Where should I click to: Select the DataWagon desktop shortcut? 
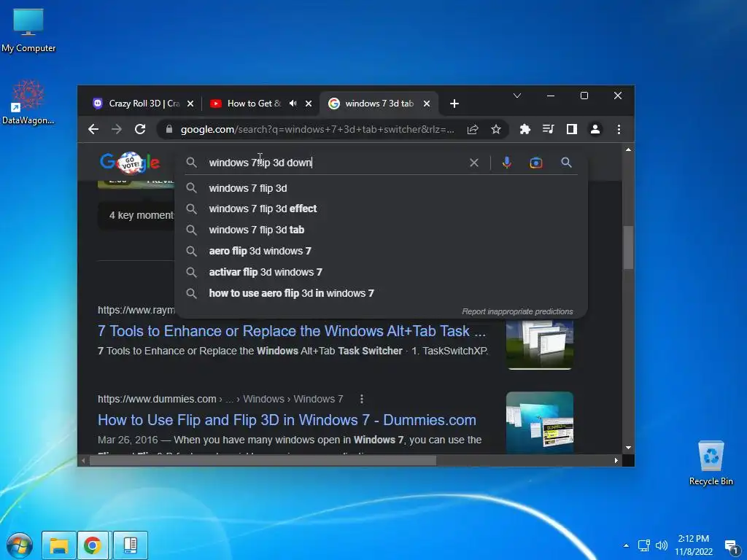pyautogui.click(x=28, y=102)
